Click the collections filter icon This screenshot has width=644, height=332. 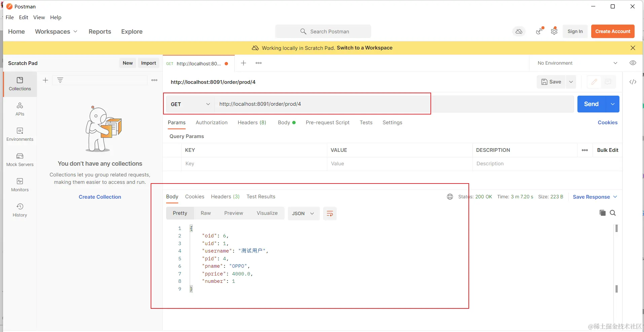(60, 80)
